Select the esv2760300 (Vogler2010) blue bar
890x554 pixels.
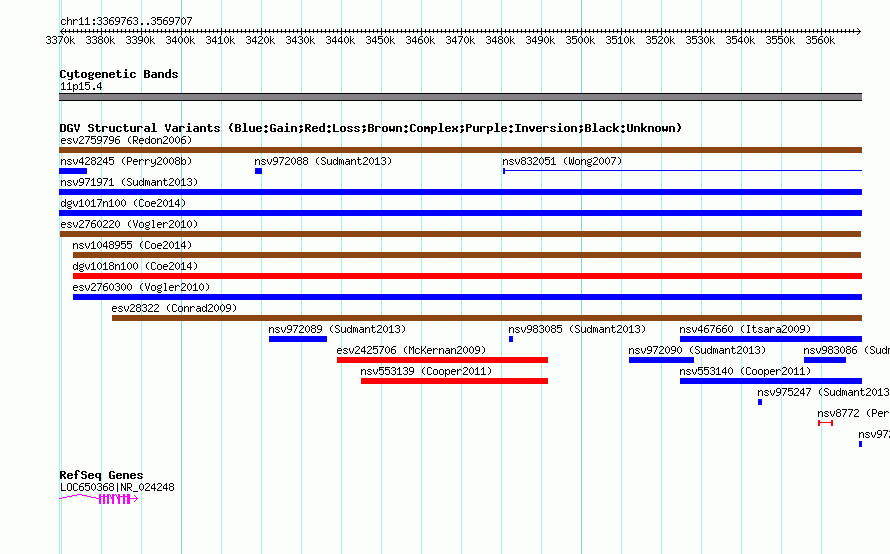click(467, 297)
